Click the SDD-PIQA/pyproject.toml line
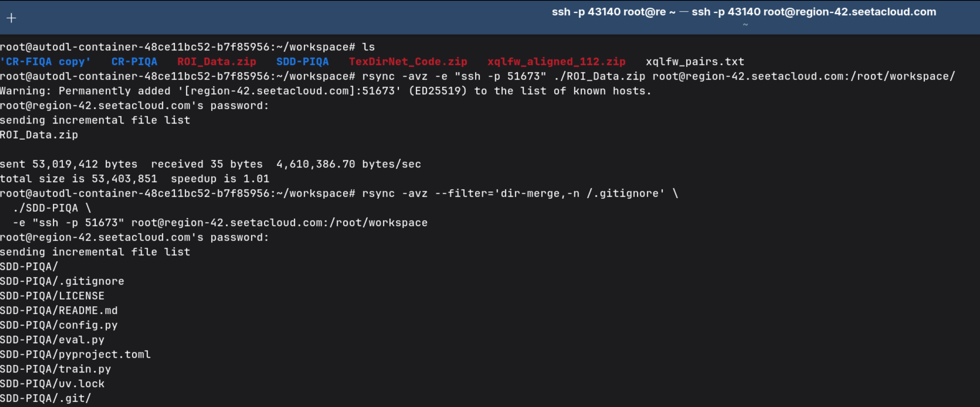The image size is (980, 407). tap(75, 354)
